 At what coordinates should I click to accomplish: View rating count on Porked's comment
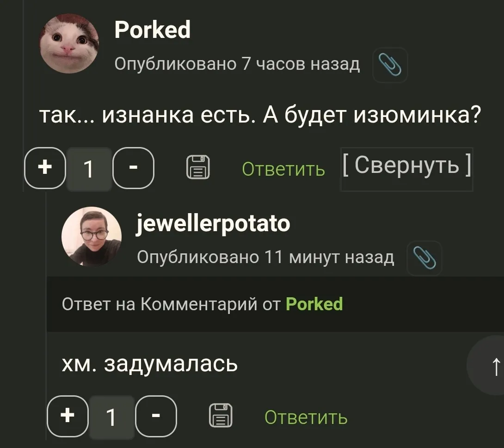(x=89, y=169)
